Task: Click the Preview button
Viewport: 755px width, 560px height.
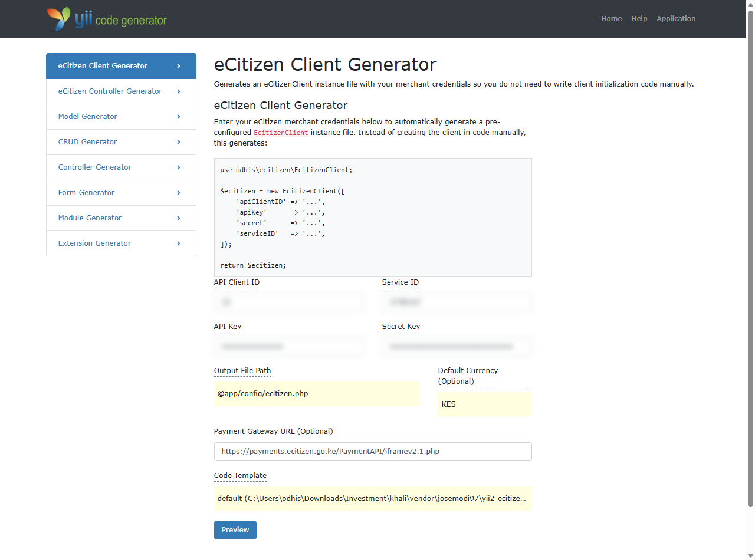Action: click(x=235, y=530)
